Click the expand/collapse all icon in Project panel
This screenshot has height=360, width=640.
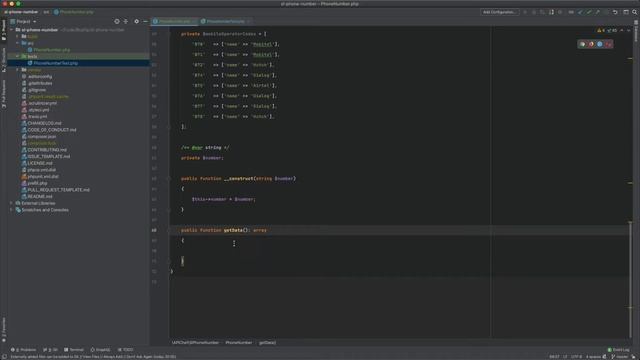coord(126,21)
